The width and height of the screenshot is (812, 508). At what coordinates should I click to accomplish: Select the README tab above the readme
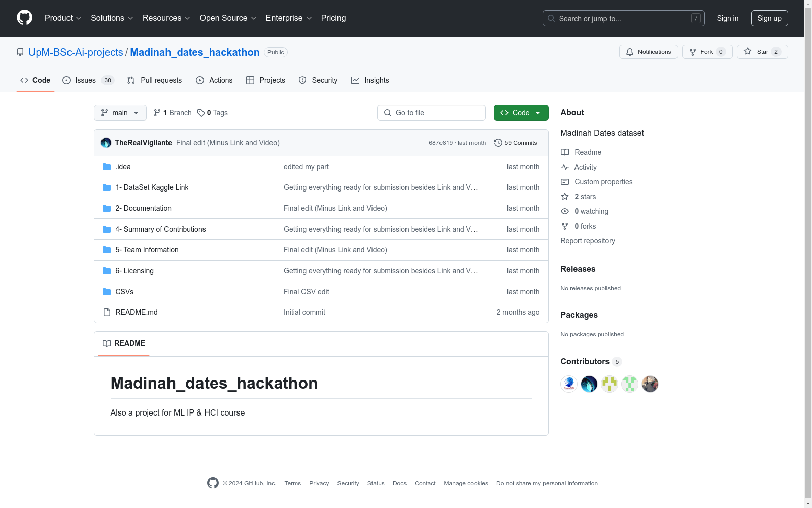[x=124, y=343]
